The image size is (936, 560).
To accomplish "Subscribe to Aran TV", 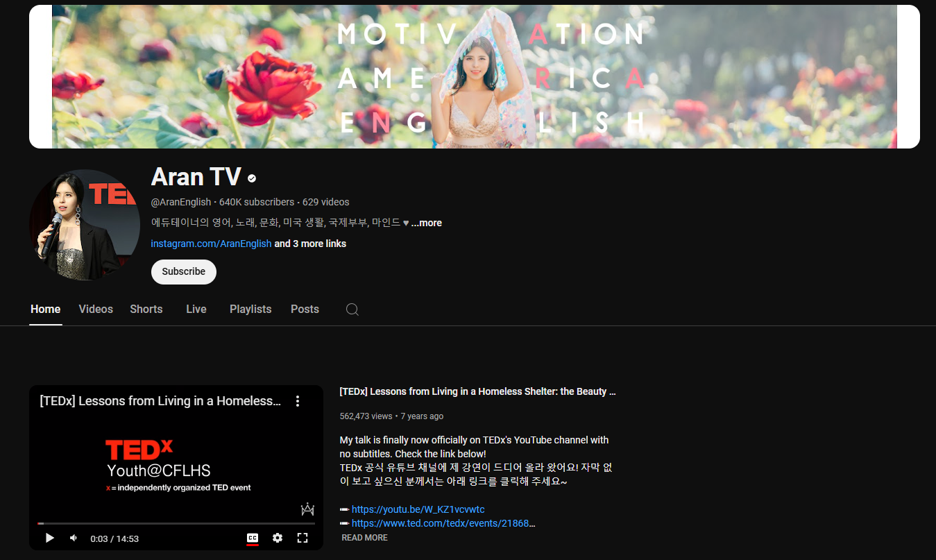I will pos(184,272).
